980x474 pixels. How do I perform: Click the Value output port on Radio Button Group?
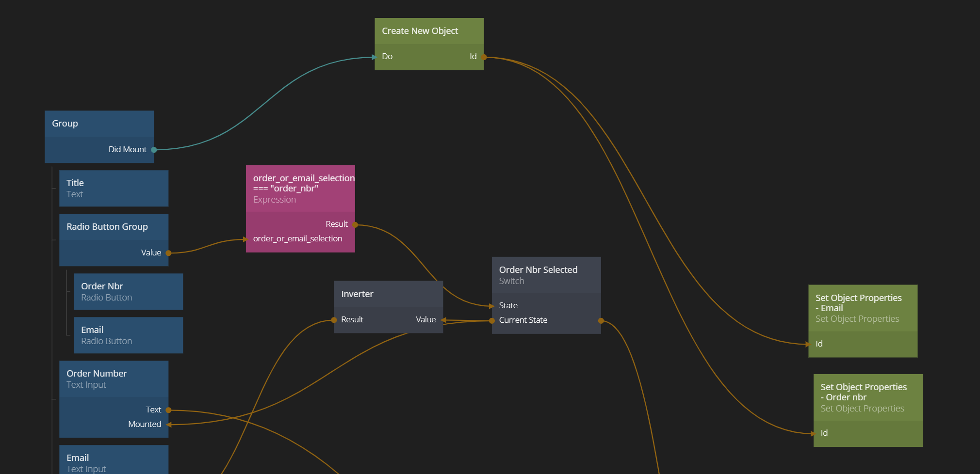[x=168, y=253]
